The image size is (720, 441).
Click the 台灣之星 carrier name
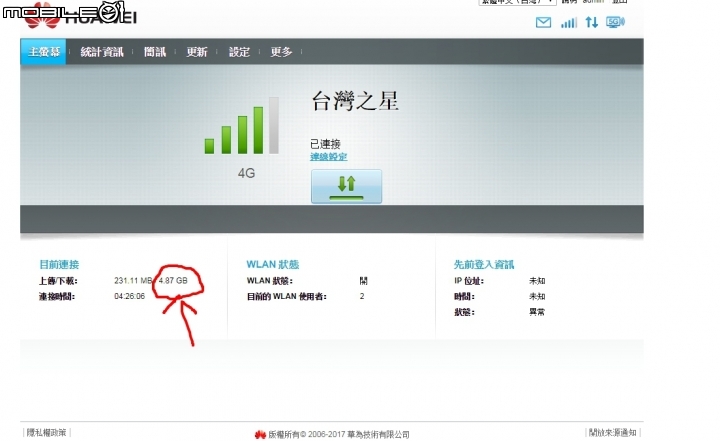coord(355,101)
